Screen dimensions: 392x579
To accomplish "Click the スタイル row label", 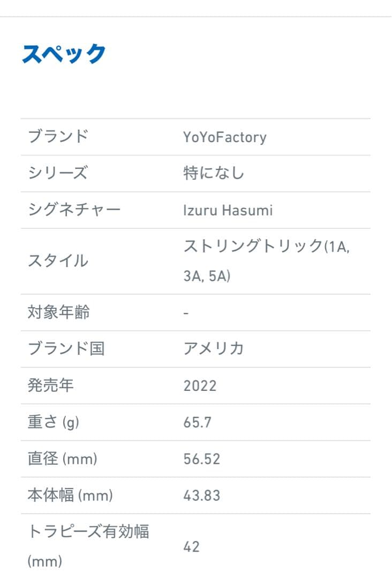I will click(x=58, y=261).
